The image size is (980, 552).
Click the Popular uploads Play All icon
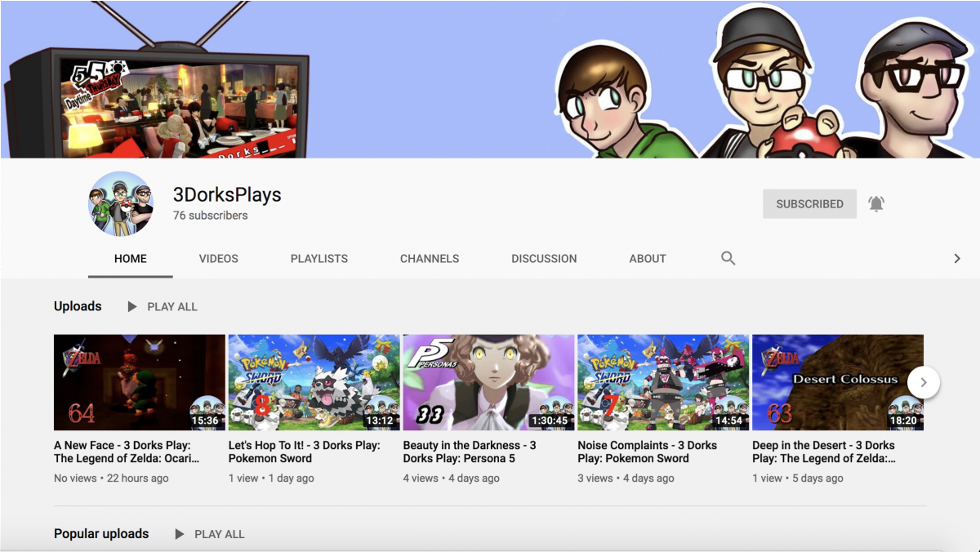point(180,534)
